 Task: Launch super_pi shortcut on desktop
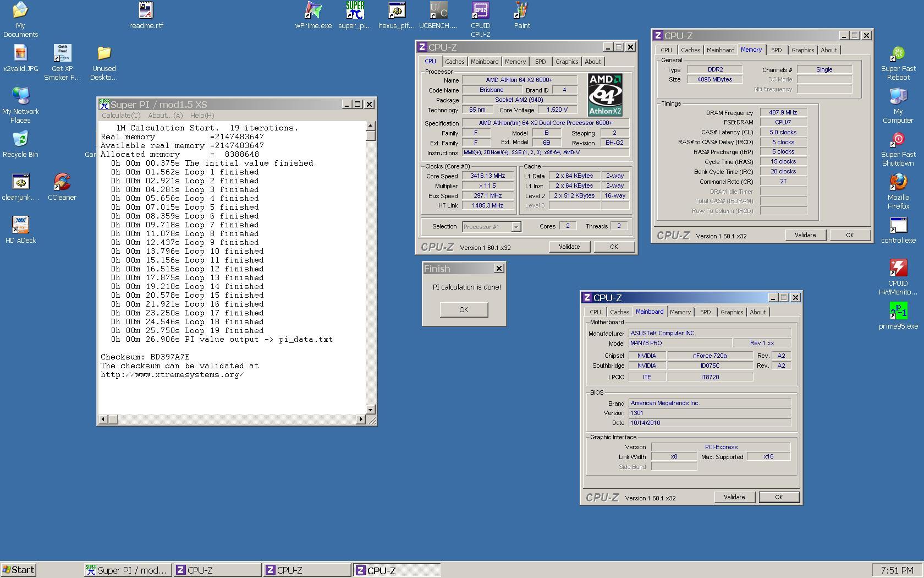tap(355, 15)
